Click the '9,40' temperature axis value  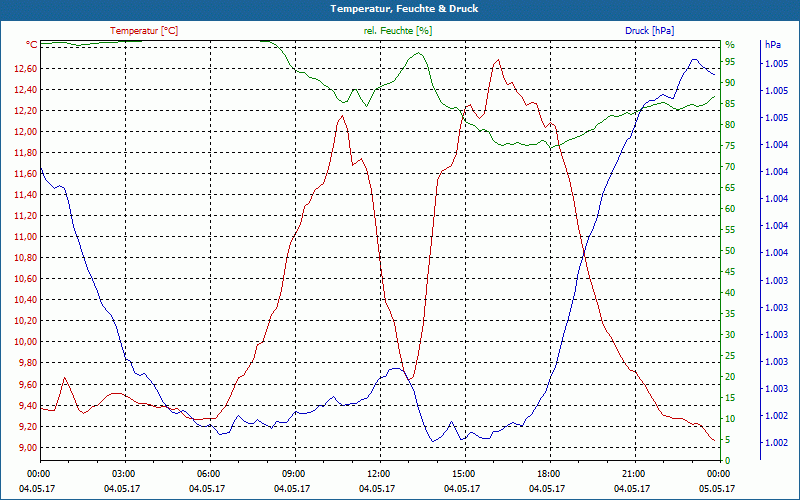(27, 406)
